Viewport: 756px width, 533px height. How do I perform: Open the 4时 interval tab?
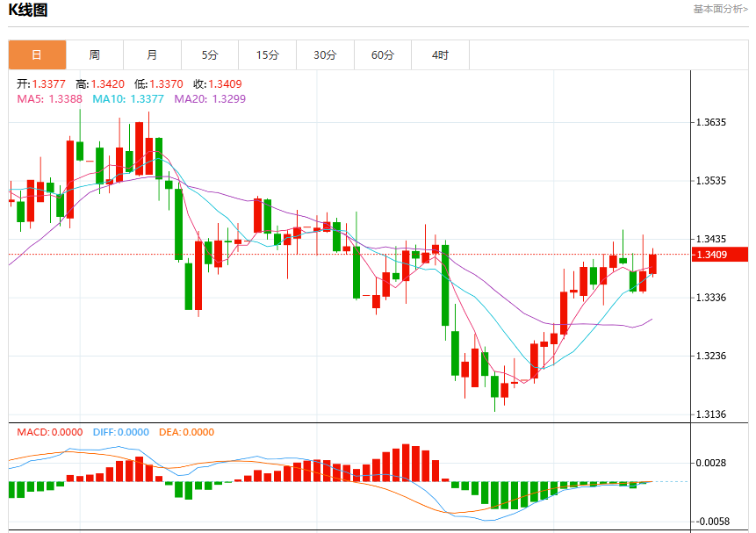point(440,55)
